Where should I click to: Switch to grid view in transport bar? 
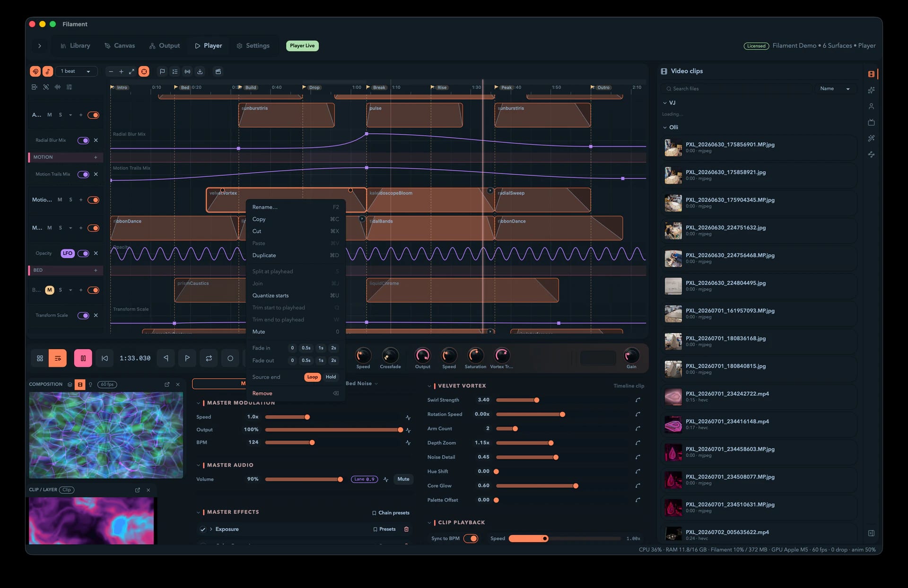tap(40, 358)
